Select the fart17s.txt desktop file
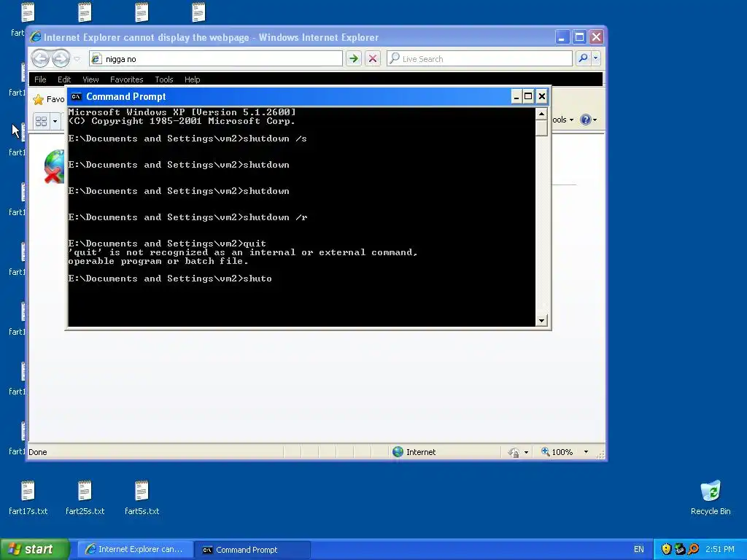Screen dimensions: 747x560 click(28, 498)
